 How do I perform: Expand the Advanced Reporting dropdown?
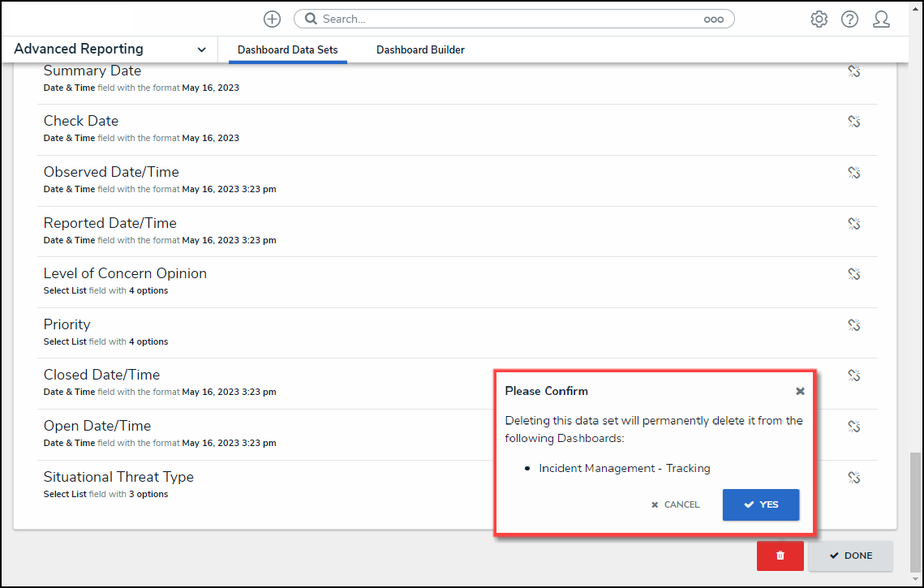pos(201,49)
